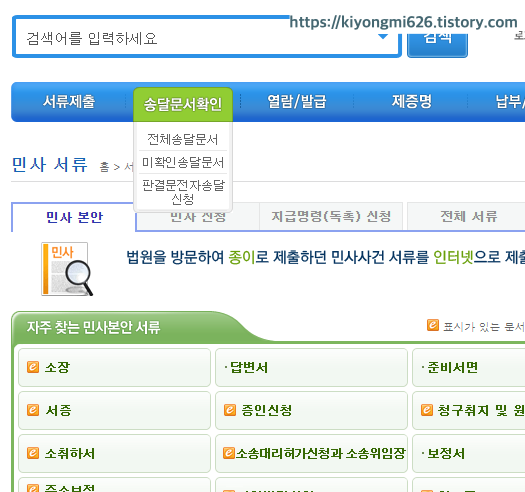Viewport: 525px width, 492px height.
Task: Open the 증인신청 document link
Action: tap(267, 410)
